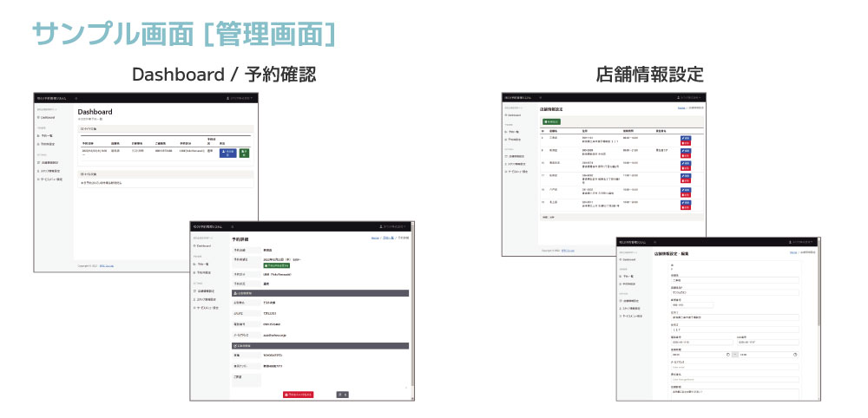Open the user account dropdown in 予約詳細 window
The width and height of the screenshot is (868, 418).
[x=392, y=225]
